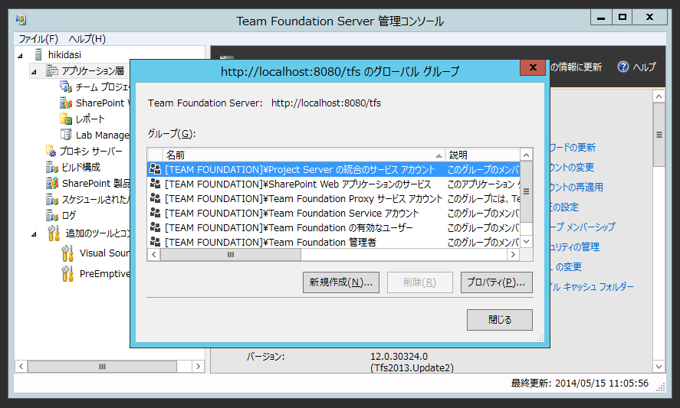Image resolution: width=680 pixels, height=408 pixels.
Task: Click console right pane scrollbar down arrow
Action: point(659,367)
